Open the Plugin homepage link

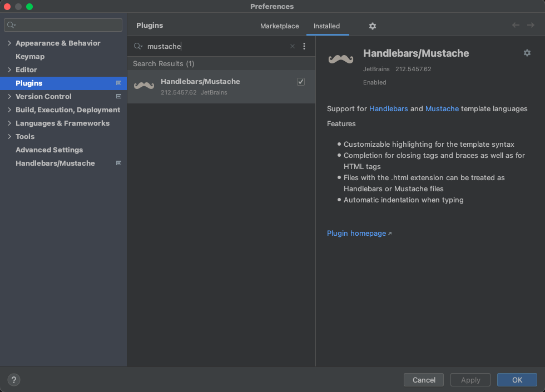(356, 233)
